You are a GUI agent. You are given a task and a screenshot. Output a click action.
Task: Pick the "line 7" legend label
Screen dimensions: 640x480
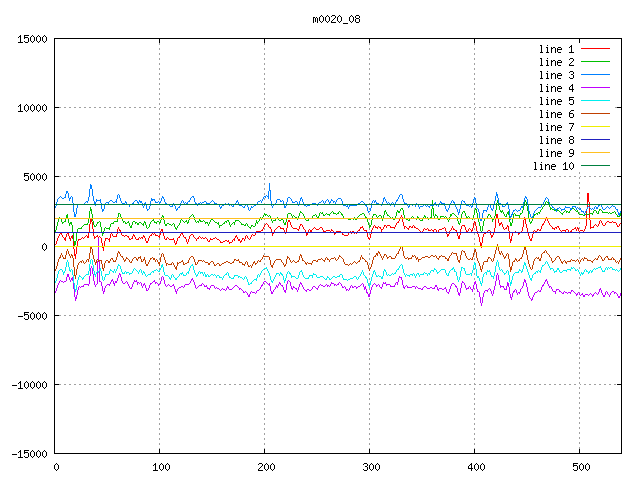556,127
